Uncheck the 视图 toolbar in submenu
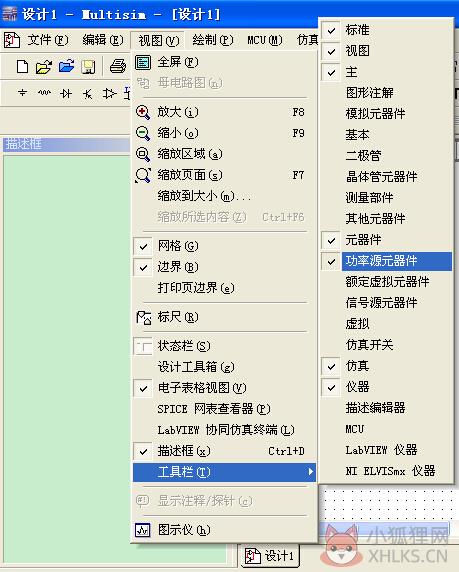This screenshot has height=572, width=459. pos(386,51)
